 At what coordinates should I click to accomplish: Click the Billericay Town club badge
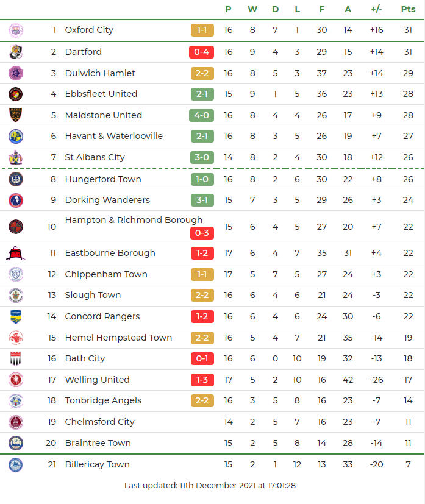pyautogui.click(x=16, y=464)
